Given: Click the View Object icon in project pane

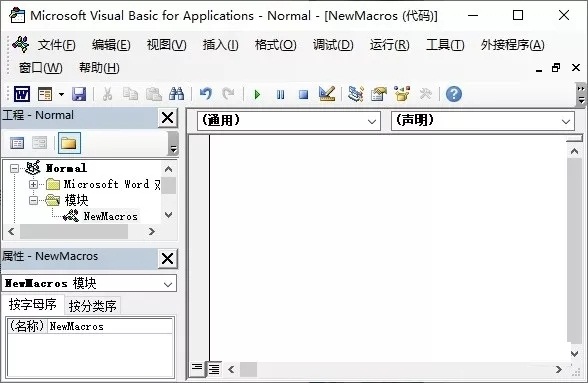Looking at the screenshot, I should click(x=39, y=143).
